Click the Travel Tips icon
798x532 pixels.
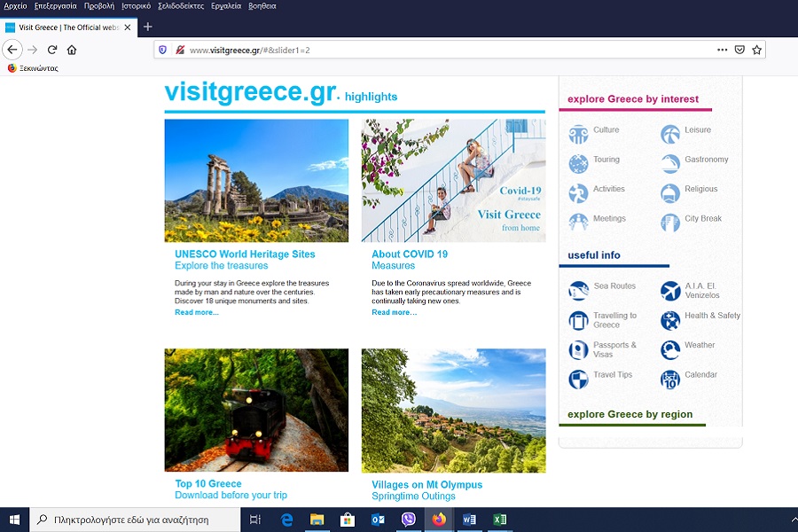pyautogui.click(x=578, y=379)
